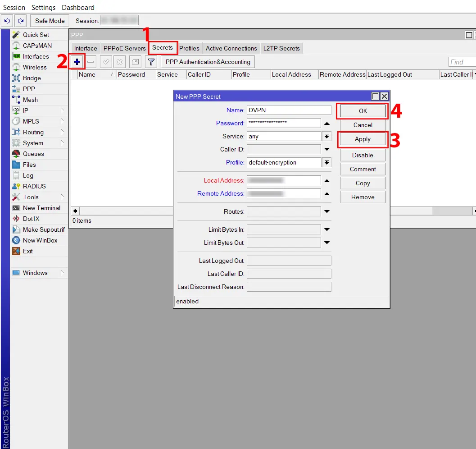Viewport: 476px width, 449px height.
Task: Switch to the Active Connections tab
Action: point(231,48)
